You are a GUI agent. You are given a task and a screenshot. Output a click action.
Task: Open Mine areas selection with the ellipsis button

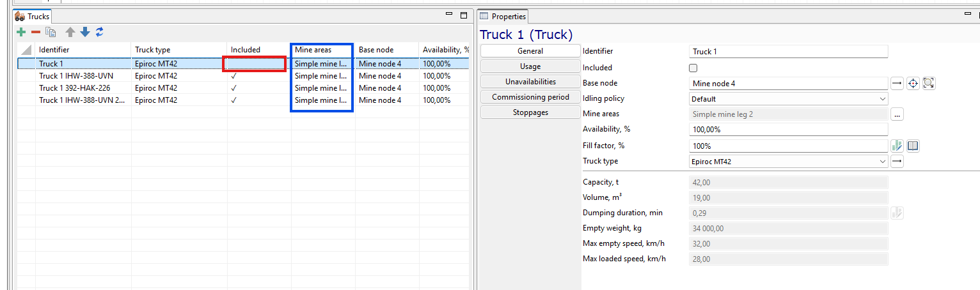tap(897, 114)
